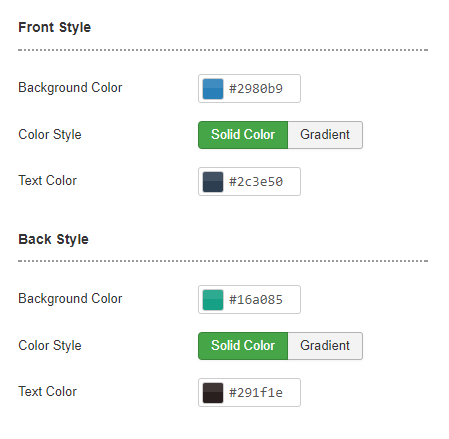Click the #291f1e text color field

tap(249, 393)
